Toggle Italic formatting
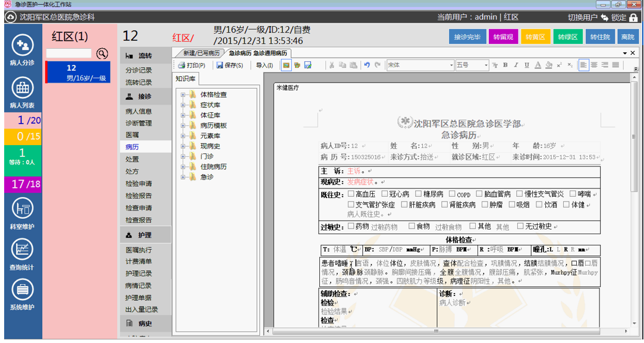 516,65
